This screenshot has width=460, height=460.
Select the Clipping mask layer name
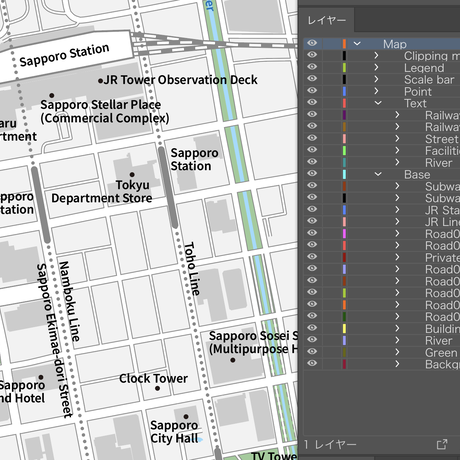[x=432, y=56]
